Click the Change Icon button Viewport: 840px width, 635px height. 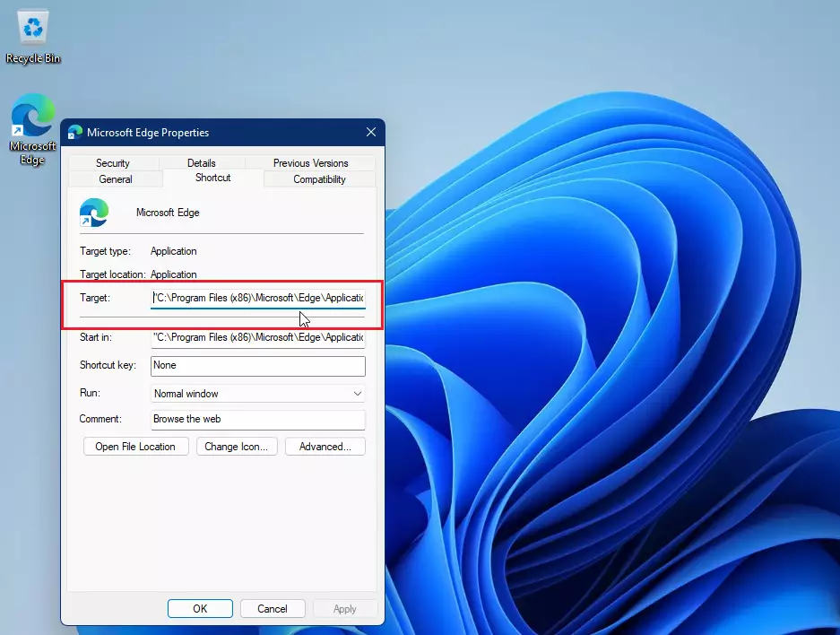[x=237, y=447]
